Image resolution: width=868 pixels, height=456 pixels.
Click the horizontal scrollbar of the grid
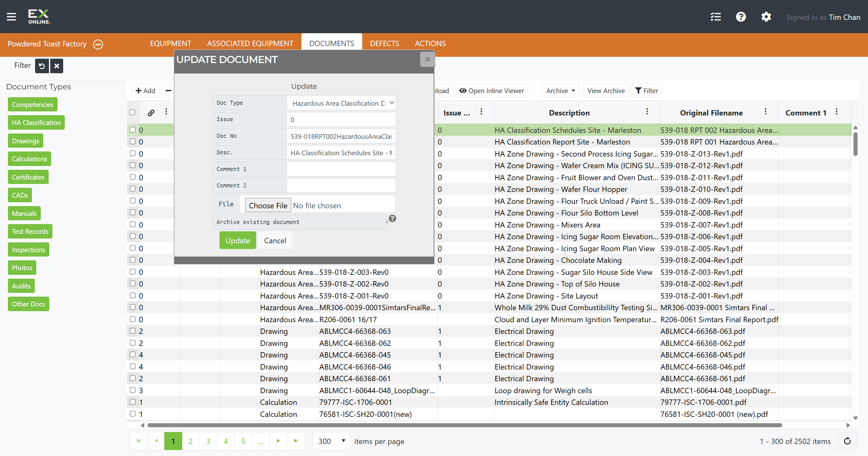pos(465,425)
